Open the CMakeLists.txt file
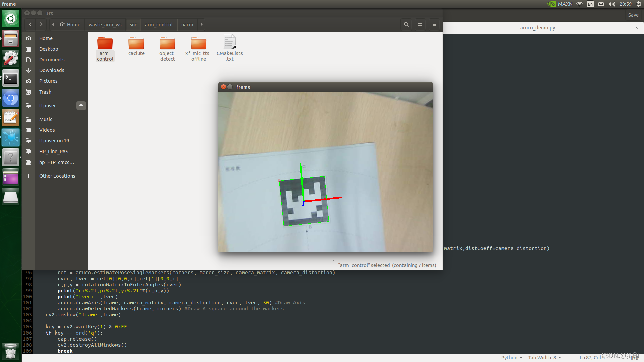Screen dimensions: 644x362 point(230,48)
